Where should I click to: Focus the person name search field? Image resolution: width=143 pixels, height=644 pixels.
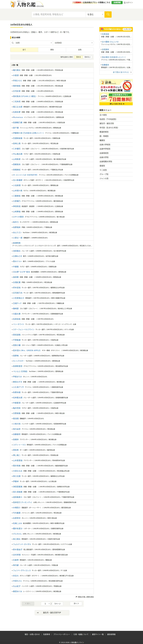click(x=58, y=14)
